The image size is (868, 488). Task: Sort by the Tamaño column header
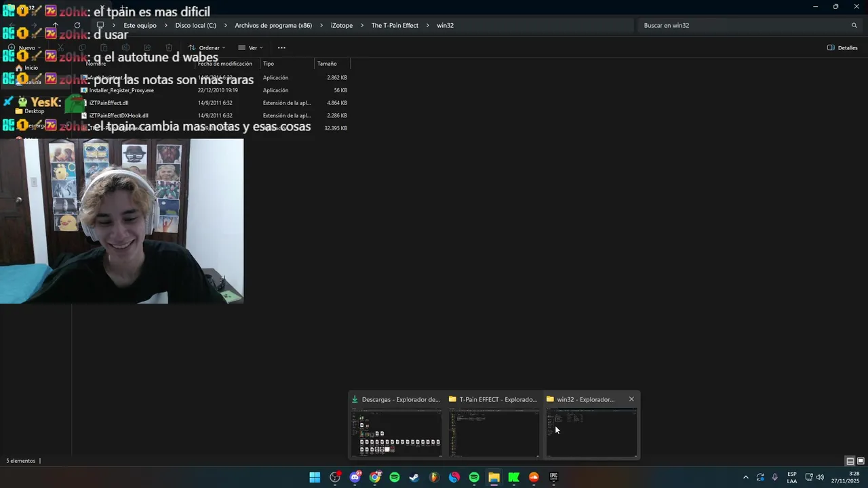coord(333,64)
